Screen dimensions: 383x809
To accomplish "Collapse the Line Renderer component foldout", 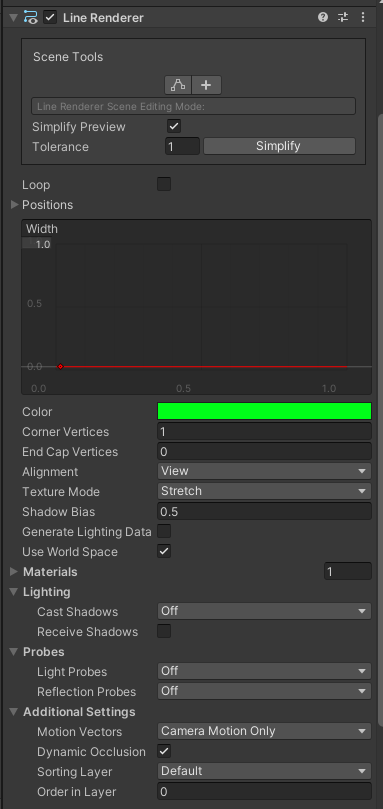I will [13, 18].
